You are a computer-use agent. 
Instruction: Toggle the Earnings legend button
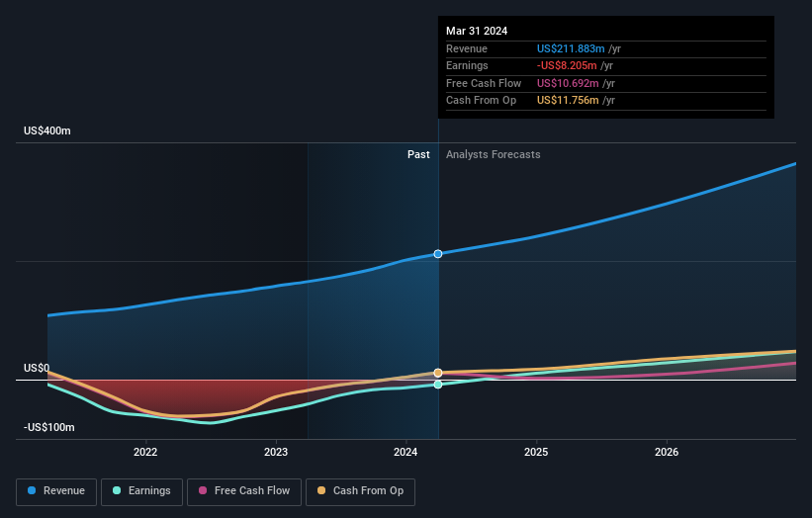[141, 491]
